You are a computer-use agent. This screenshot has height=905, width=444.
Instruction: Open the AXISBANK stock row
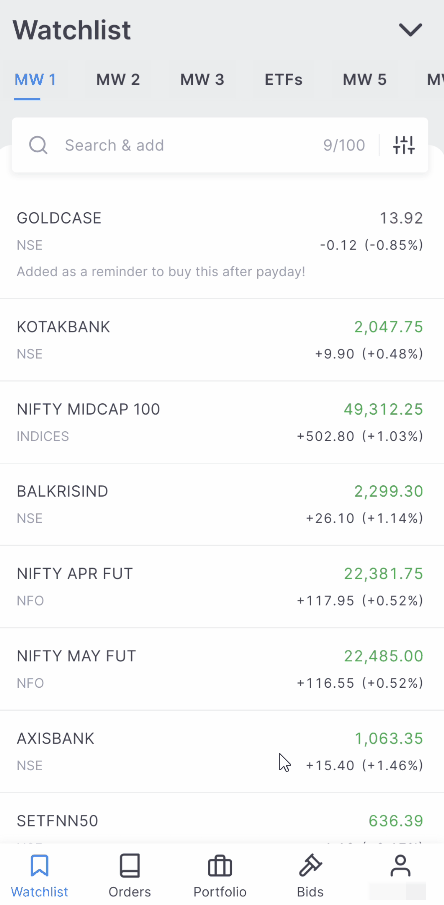[x=222, y=751]
